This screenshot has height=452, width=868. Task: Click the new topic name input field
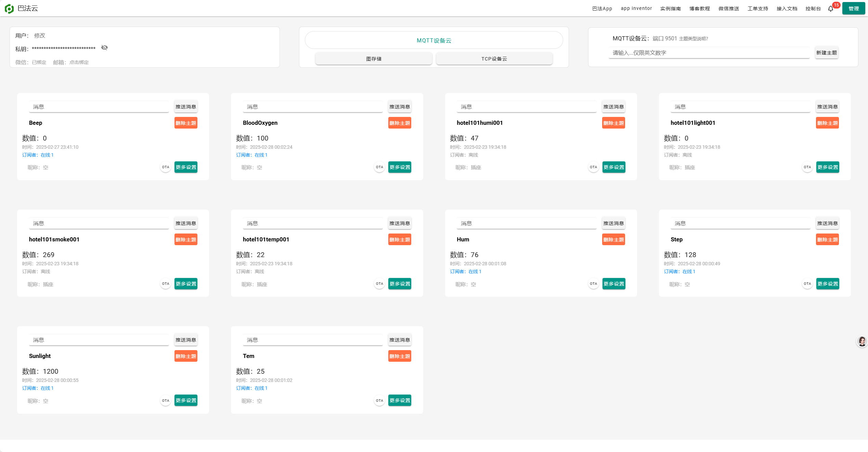coord(708,53)
